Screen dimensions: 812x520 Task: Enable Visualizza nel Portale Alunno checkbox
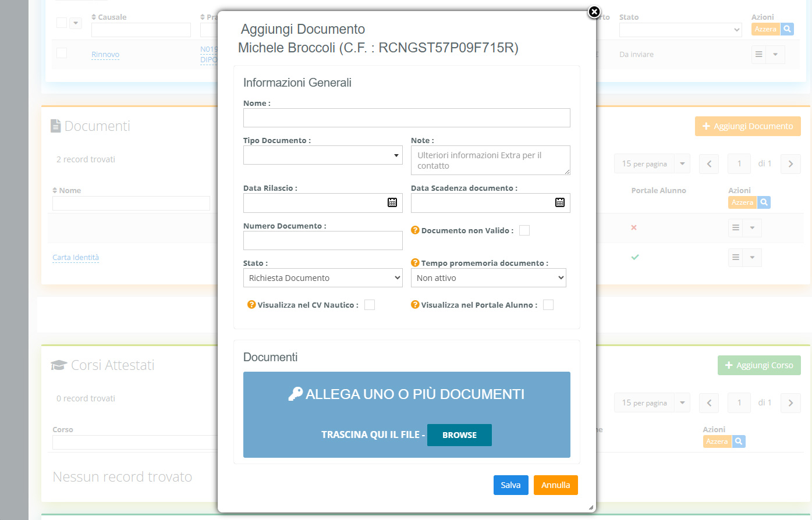pyautogui.click(x=548, y=305)
